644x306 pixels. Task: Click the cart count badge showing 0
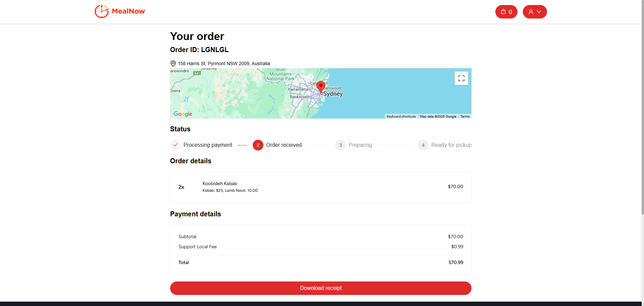(x=510, y=12)
